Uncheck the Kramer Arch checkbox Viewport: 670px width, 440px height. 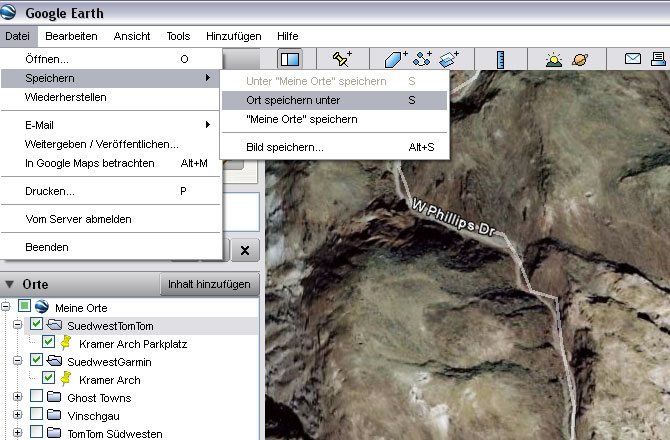48,378
